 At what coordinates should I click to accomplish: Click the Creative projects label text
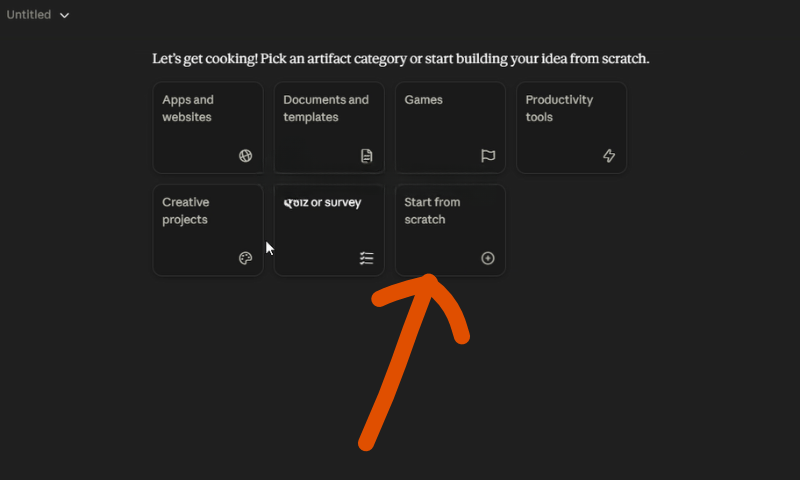tap(186, 211)
